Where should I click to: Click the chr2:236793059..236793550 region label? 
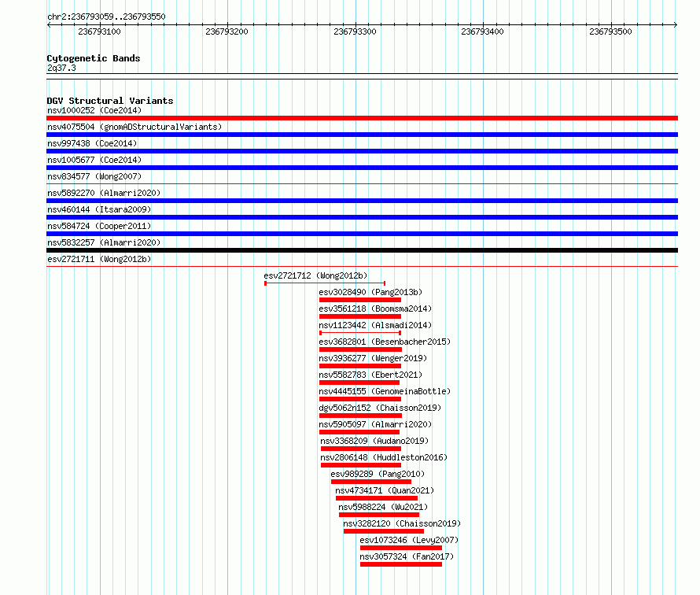coord(106,17)
